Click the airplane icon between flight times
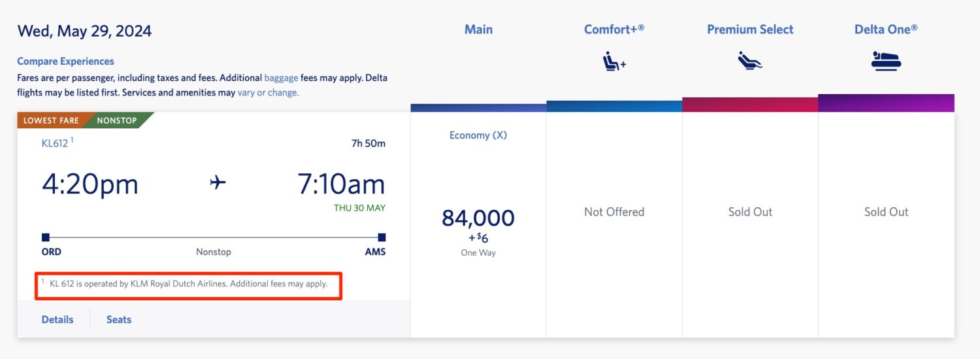 (218, 183)
